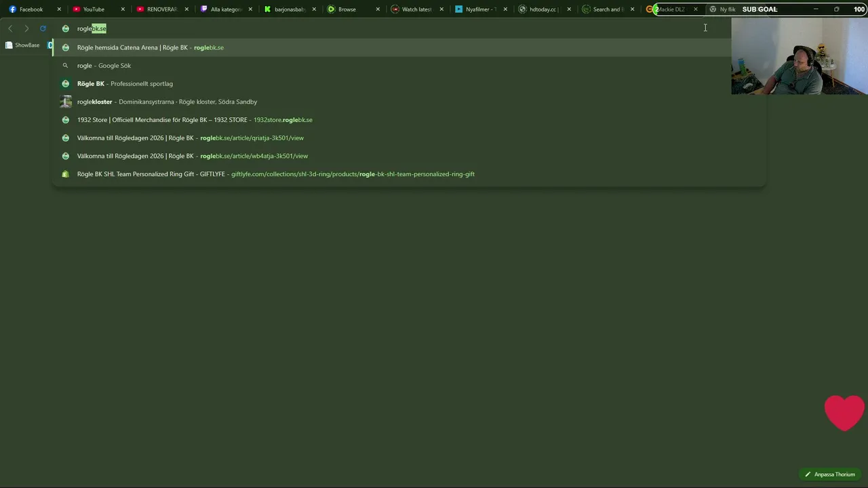Switch to the Mackie DLZ tab
Image resolution: width=868 pixels, height=488 pixels.
tap(670, 9)
